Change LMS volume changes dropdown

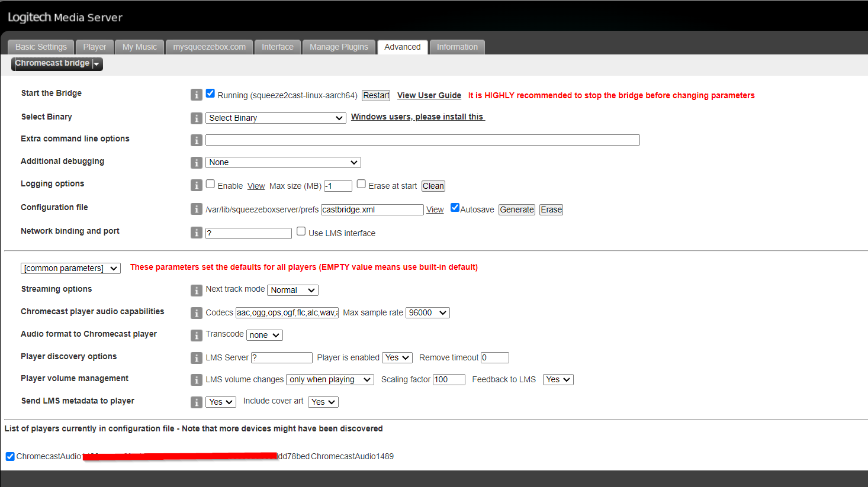click(330, 379)
